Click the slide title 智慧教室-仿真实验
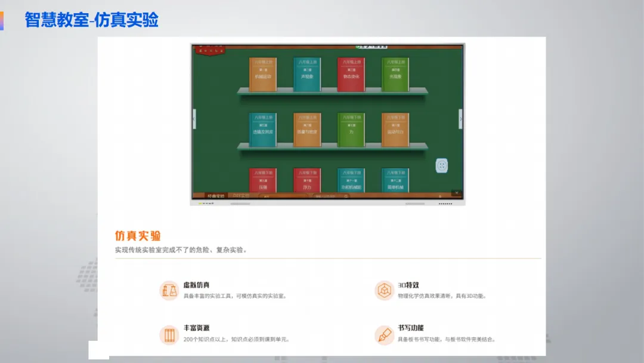Image resolution: width=644 pixels, height=363 pixels. click(92, 20)
